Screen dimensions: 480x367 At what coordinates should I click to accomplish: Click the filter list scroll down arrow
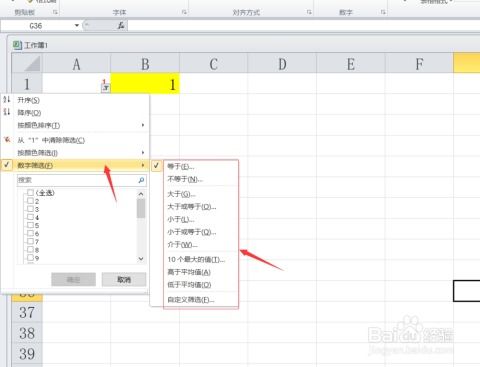point(141,258)
